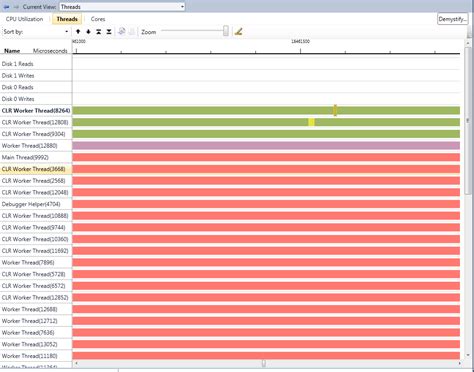The image size is (474, 372).
Task: Click the back navigation arrow
Action: [x=6, y=7]
